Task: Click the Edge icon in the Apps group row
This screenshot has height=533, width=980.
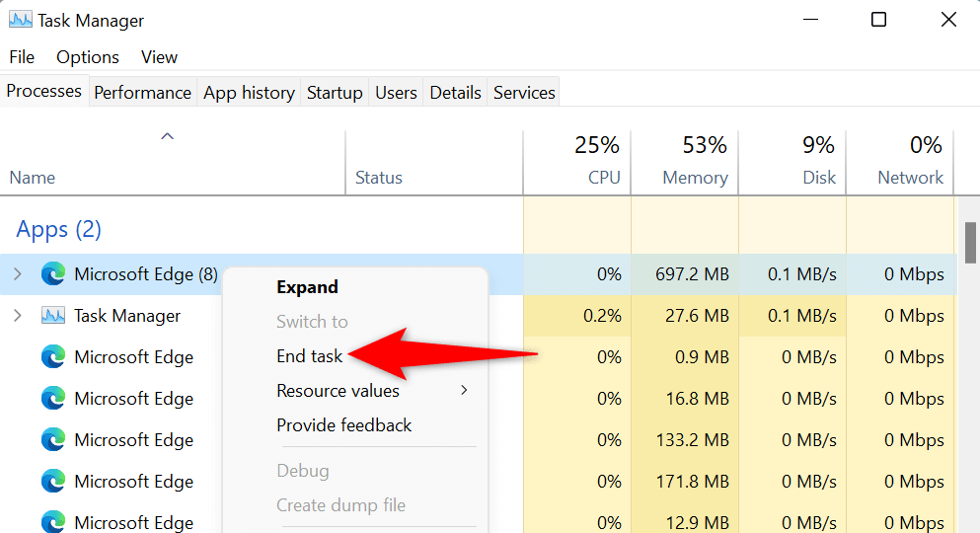Action: (x=53, y=274)
